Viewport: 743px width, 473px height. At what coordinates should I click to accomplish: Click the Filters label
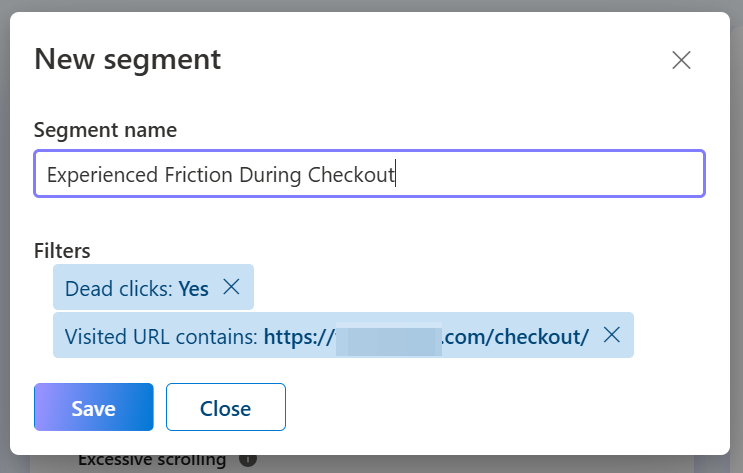(62, 251)
